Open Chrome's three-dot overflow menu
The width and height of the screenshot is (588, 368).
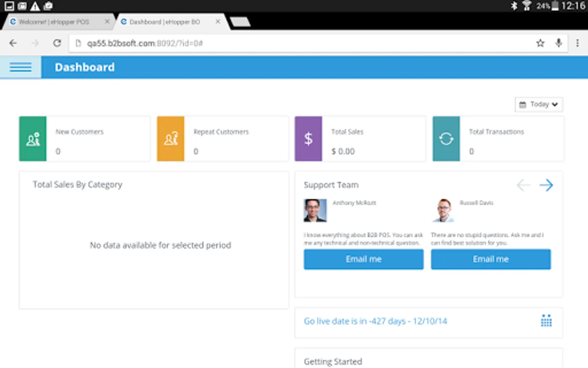tap(577, 43)
